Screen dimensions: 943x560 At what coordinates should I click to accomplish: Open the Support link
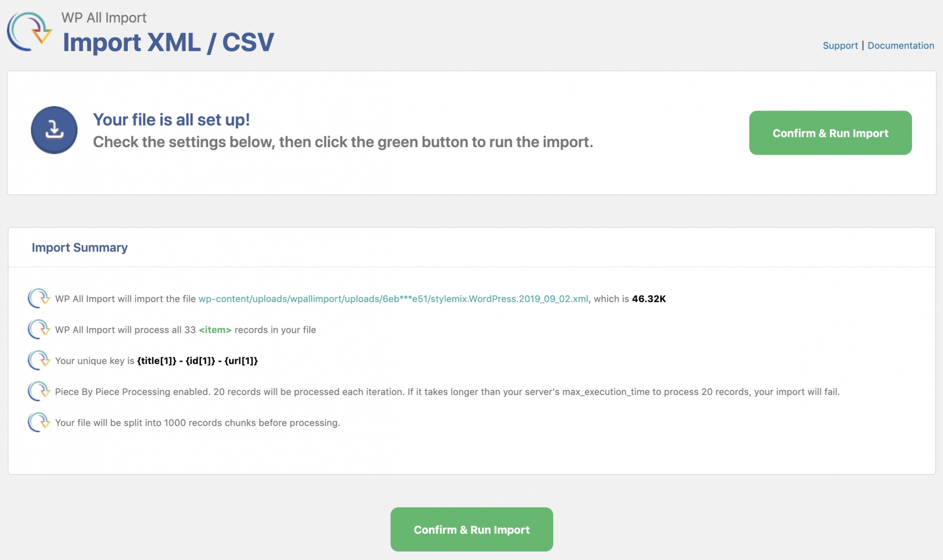coord(840,46)
